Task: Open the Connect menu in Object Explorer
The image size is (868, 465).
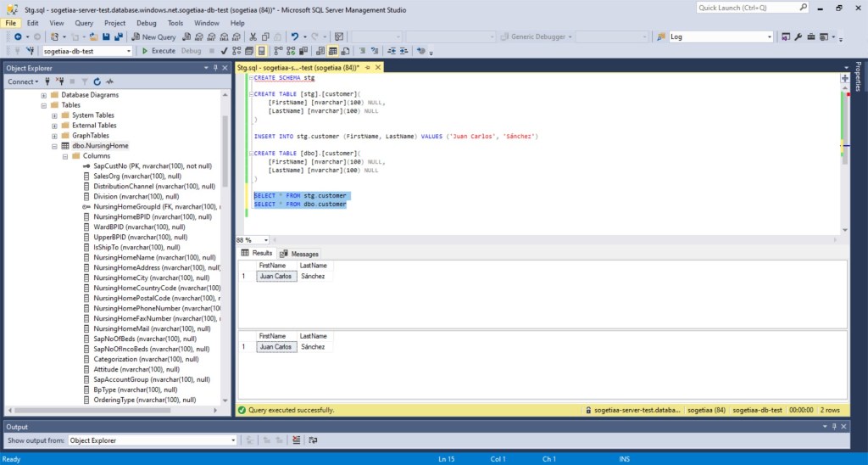Action: 22,82
